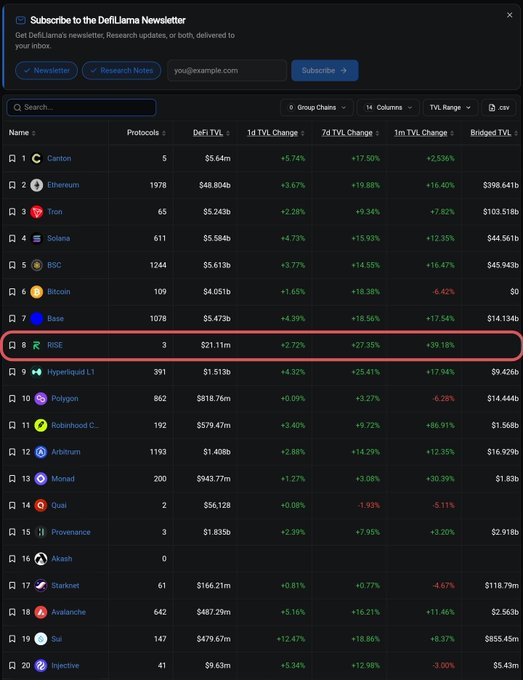
Task: Bookmark the Bitcoin chain row
Action: tap(12, 292)
